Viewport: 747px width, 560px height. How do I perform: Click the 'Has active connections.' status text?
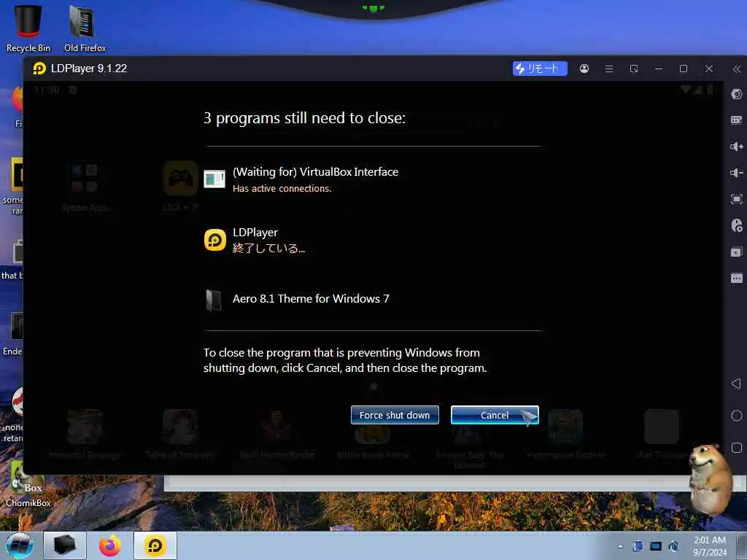point(282,189)
